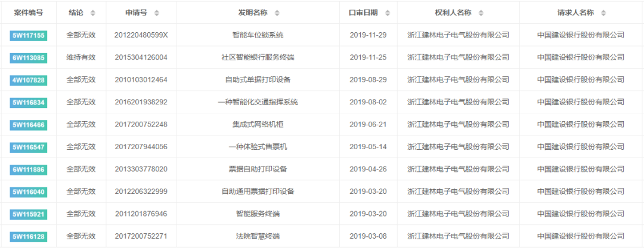Click 中国建设银行股份有限公司 in the 5W117155 row
Image resolution: width=644 pixels, height=250 pixels.
click(580, 35)
